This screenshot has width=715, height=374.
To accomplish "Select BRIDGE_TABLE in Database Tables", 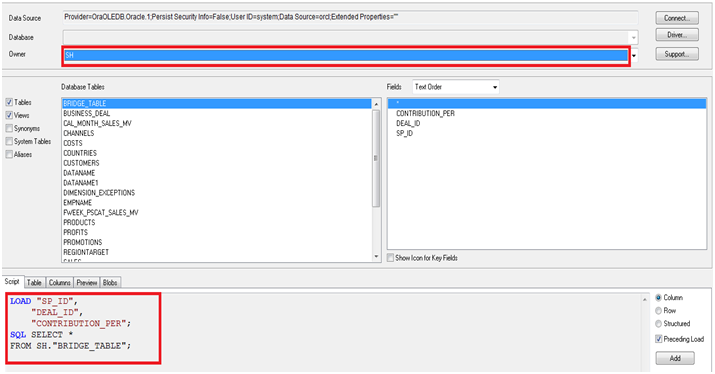I will point(217,104).
